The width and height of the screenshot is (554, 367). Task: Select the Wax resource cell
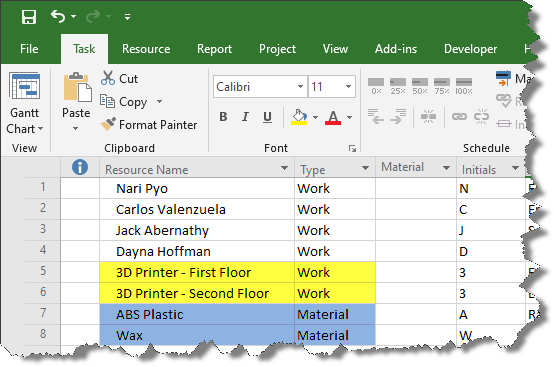click(x=197, y=335)
